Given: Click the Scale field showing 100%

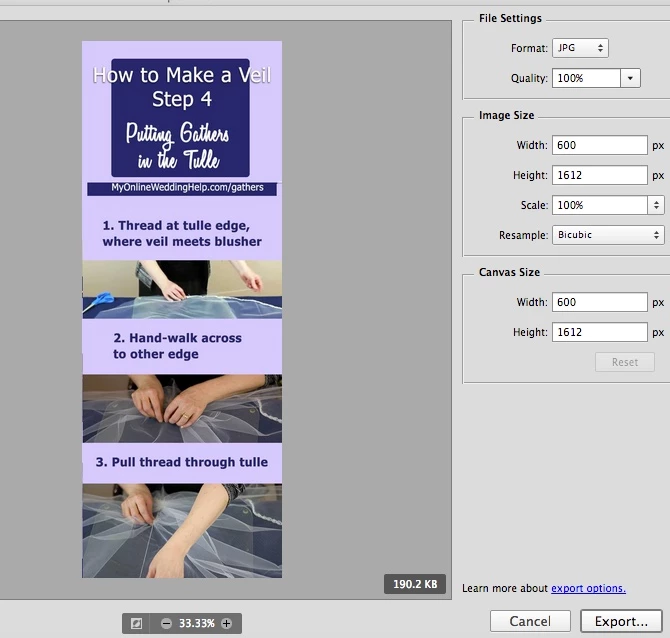Looking at the screenshot, I should 599,205.
